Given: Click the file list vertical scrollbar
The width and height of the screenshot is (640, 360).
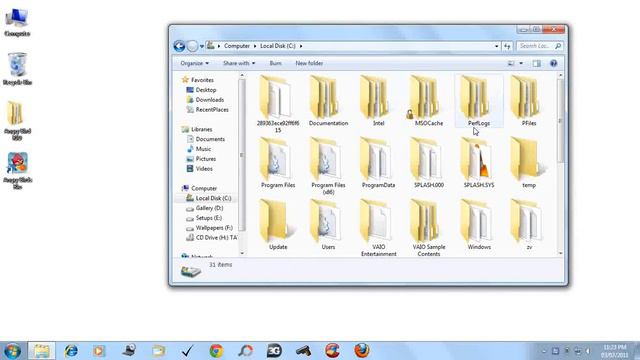Looking at the screenshot, I should 560,122.
